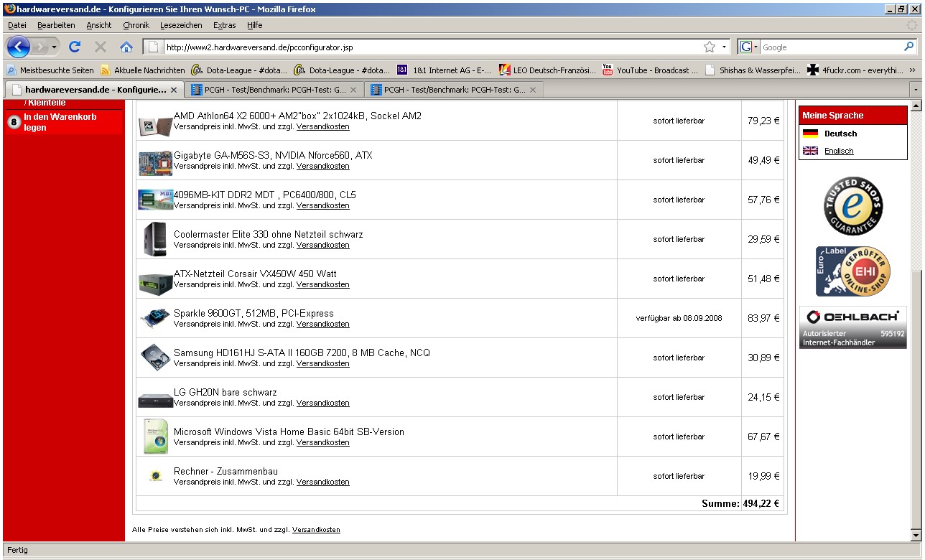
Task: Expand the URL history dropdown arrow
Action: [724, 47]
